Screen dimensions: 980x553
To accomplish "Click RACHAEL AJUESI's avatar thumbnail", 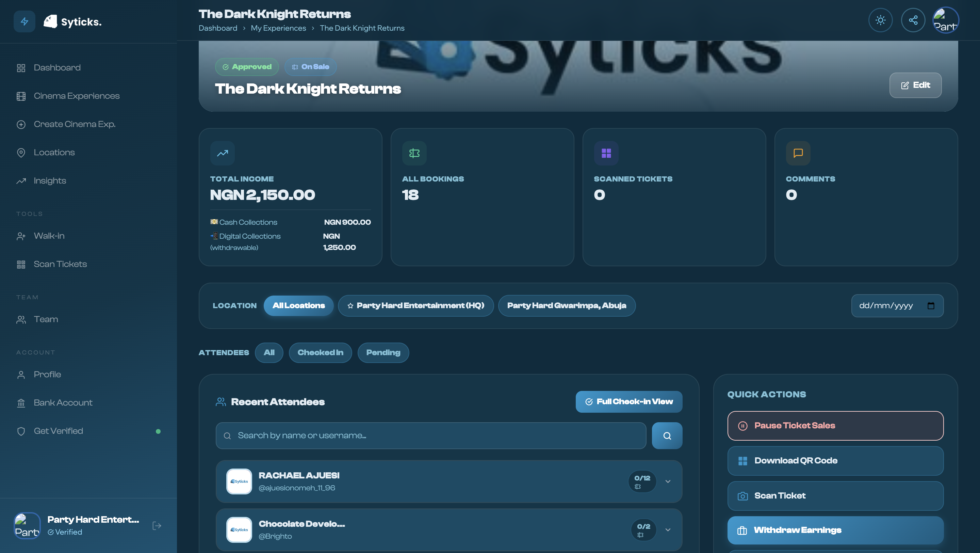I will [x=239, y=481].
